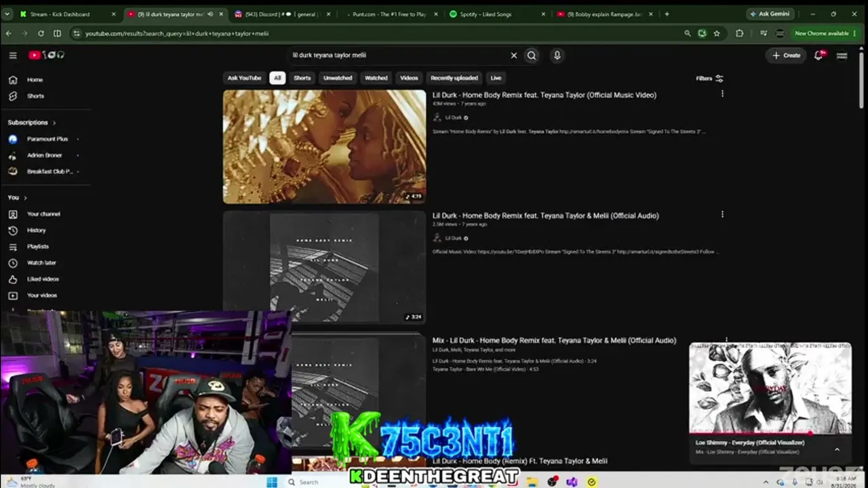Go back in Chrome
This screenshot has width=868, height=488.
point(9,33)
